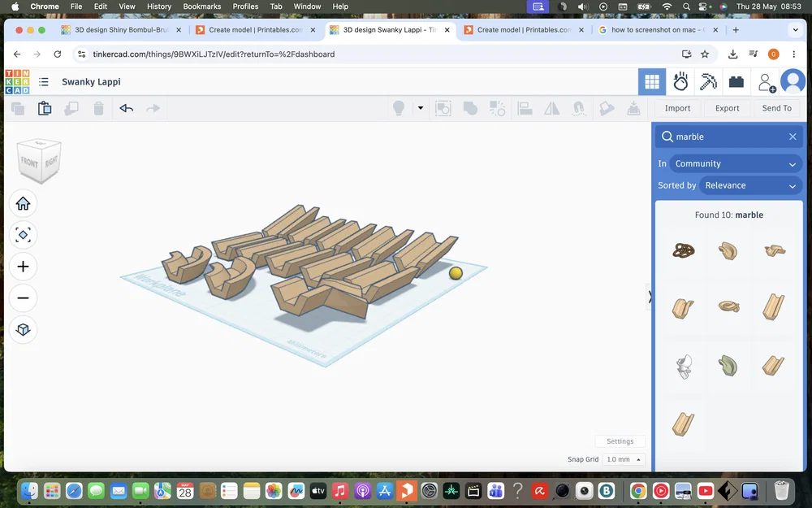Select the long straight track shape in second row
812x508 pixels.
pos(774,306)
